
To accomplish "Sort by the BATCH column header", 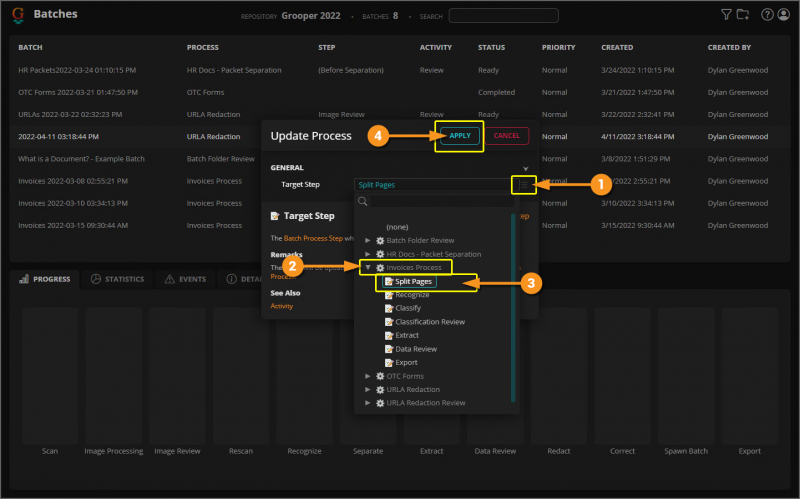I will [x=30, y=47].
